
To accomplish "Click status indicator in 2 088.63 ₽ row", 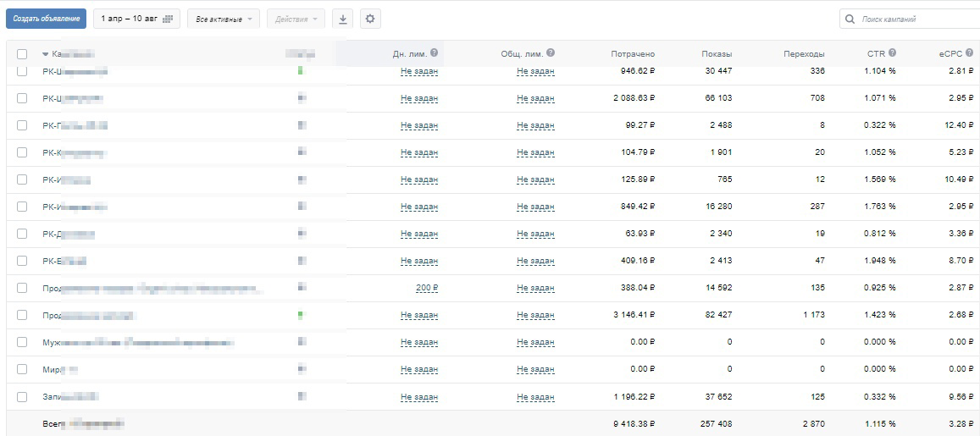I will click(302, 98).
